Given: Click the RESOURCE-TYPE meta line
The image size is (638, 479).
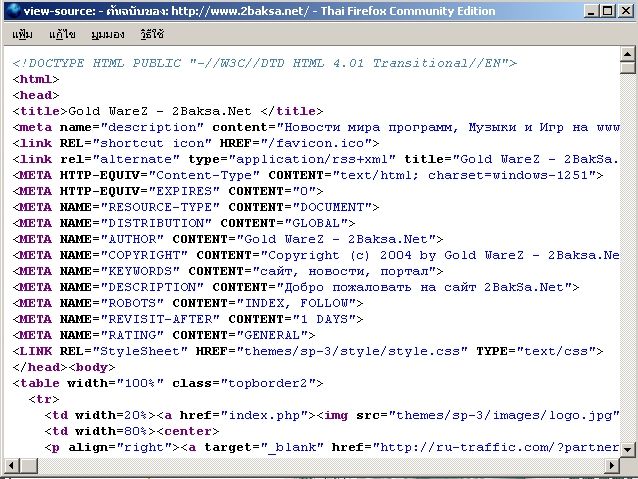Looking at the screenshot, I should pyautogui.click(x=196, y=207).
